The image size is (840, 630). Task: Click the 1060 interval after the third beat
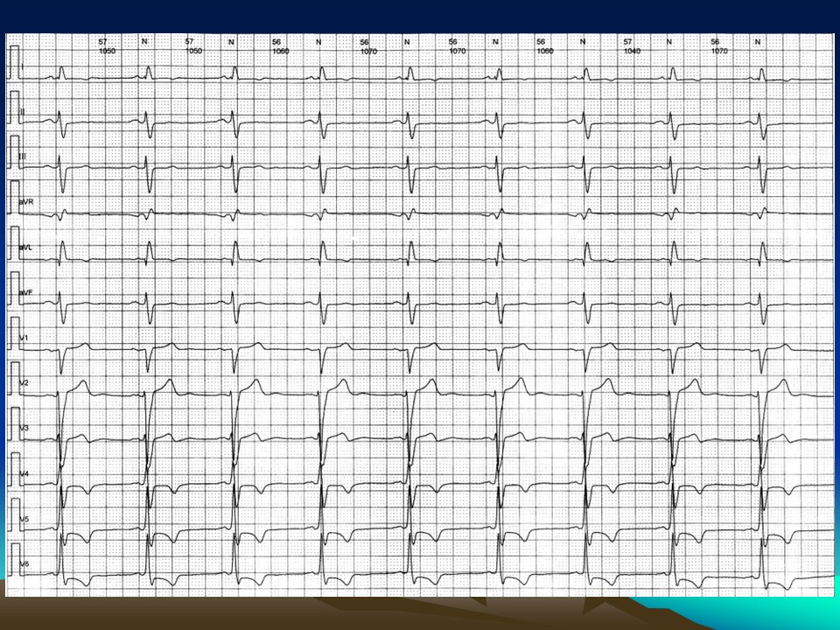(280, 52)
